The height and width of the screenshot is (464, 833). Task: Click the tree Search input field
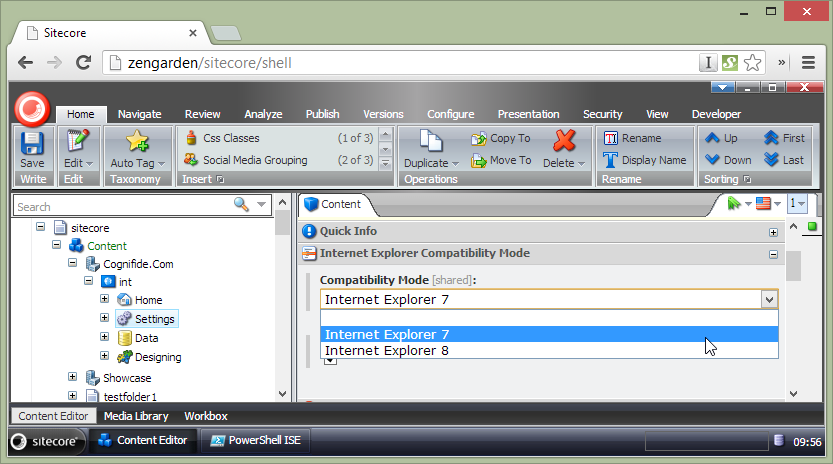pyautogui.click(x=123, y=206)
